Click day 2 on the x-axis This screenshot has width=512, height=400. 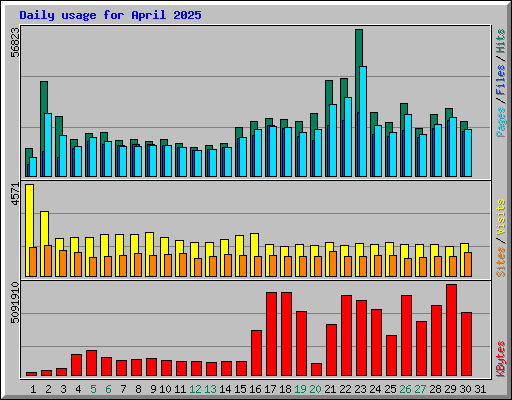pyautogui.click(x=48, y=389)
